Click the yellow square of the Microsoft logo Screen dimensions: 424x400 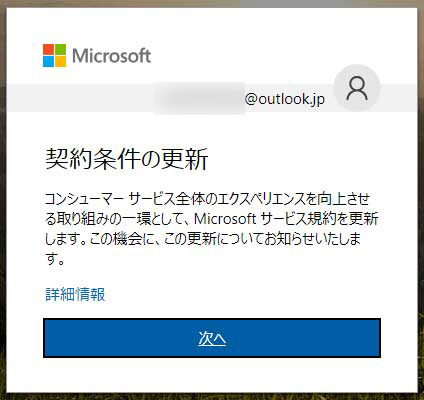click(60, 61)
